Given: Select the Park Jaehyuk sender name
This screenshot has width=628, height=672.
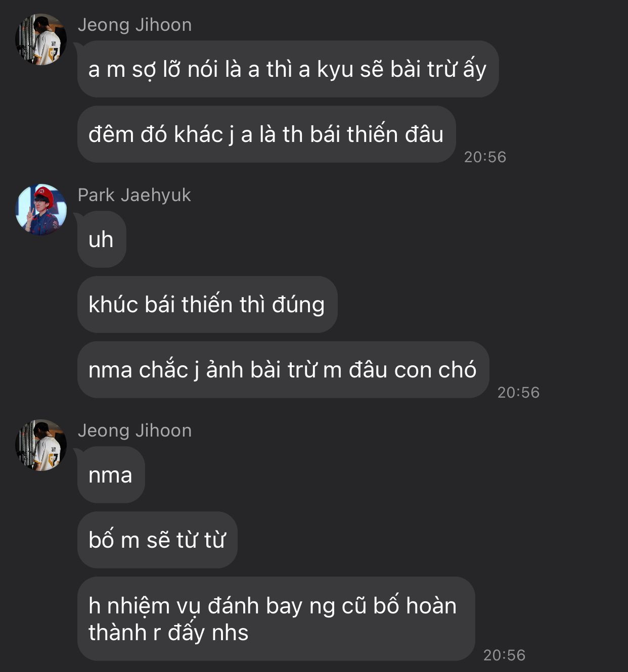Looking at the screenshot, I should tap(134, 195).
